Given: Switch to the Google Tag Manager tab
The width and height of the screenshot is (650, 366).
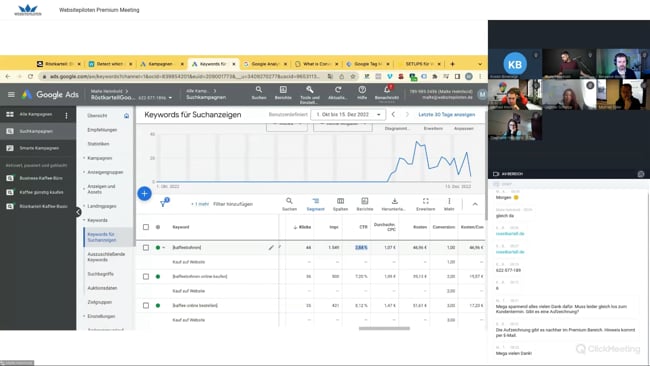Looking at the screenshot, I should 367,64.
